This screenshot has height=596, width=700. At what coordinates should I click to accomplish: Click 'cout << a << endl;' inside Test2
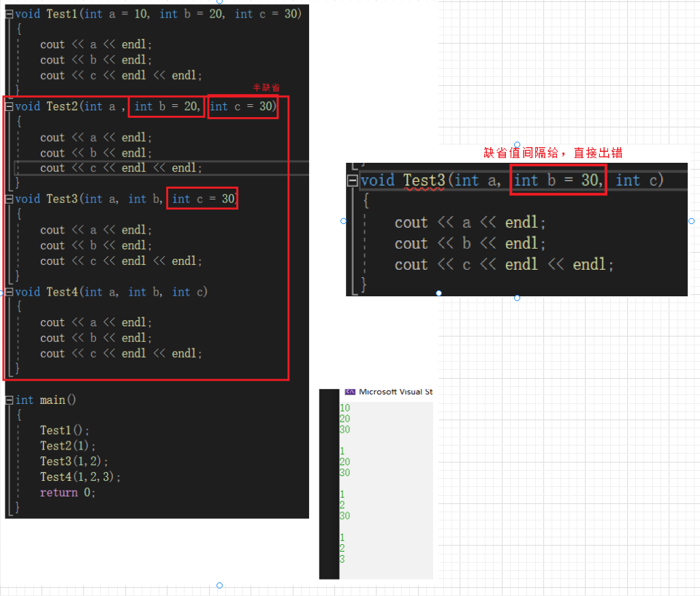tap(96, 138)
